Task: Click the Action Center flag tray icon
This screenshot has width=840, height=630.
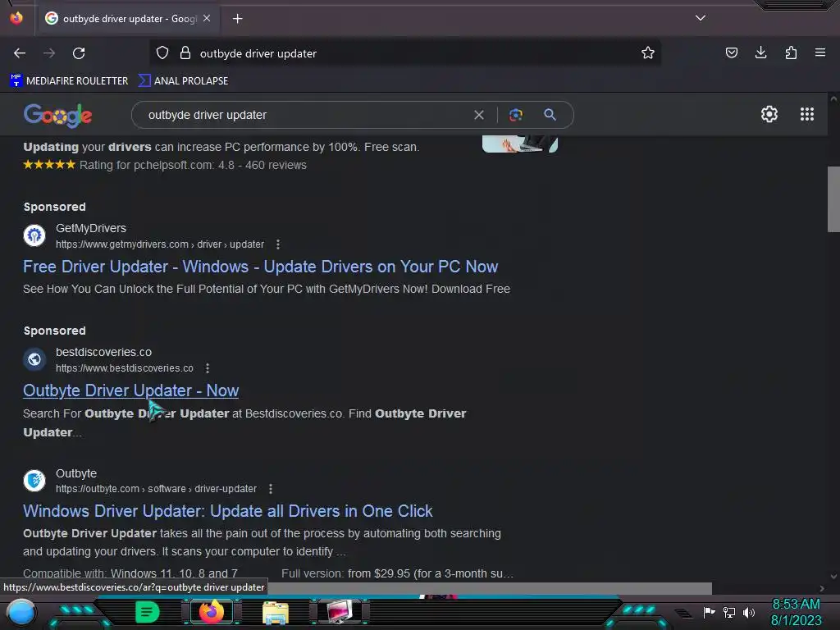Action: coord(709,612)
